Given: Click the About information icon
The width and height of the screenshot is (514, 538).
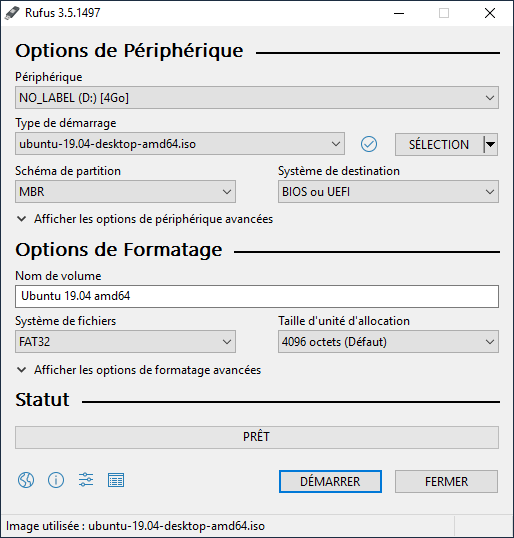Looking at the screenshot, I should pos(56,480).
